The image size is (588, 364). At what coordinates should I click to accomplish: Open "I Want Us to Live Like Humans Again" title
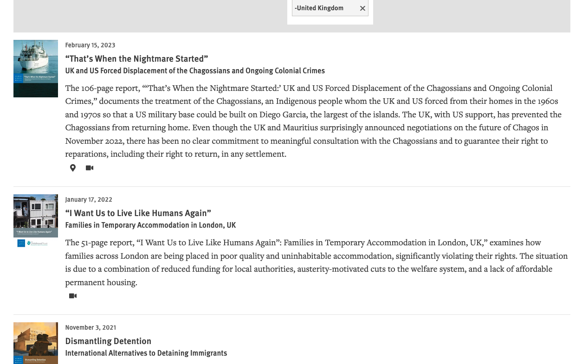tap(138, 213)
